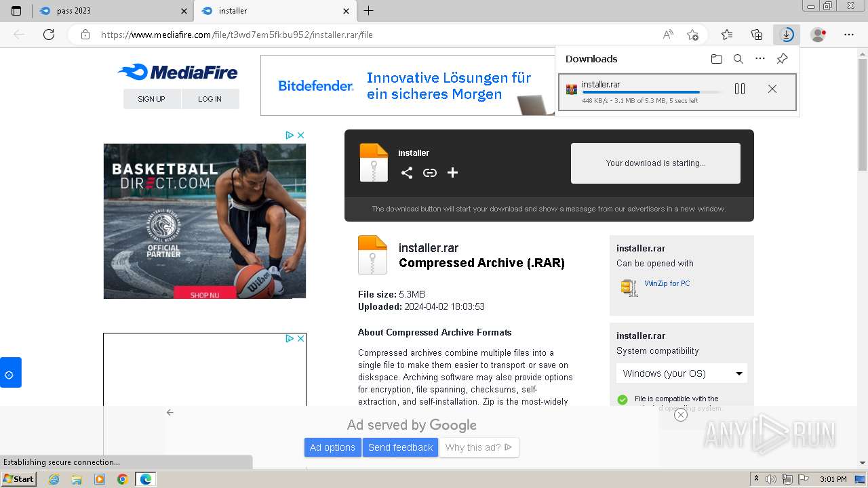
Task: Launch Internet Explorer from taskbar
Action: [x=54, y=479]
